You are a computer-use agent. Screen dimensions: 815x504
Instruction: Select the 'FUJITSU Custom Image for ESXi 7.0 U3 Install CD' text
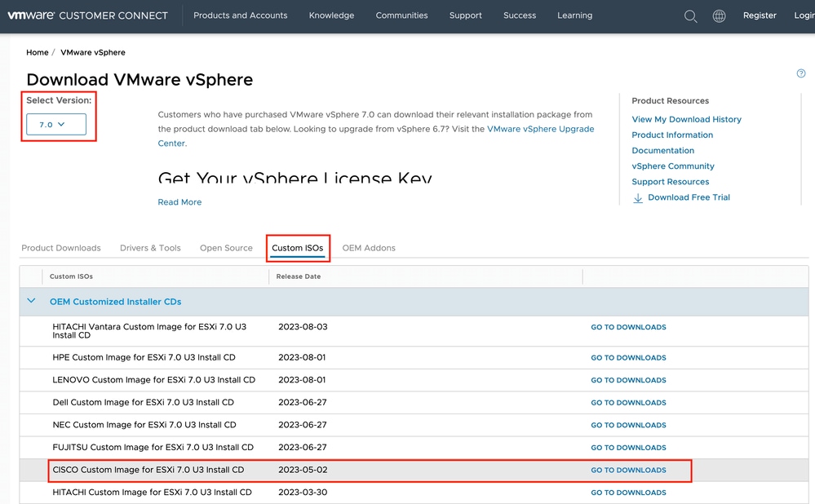(x=153, y=447)
